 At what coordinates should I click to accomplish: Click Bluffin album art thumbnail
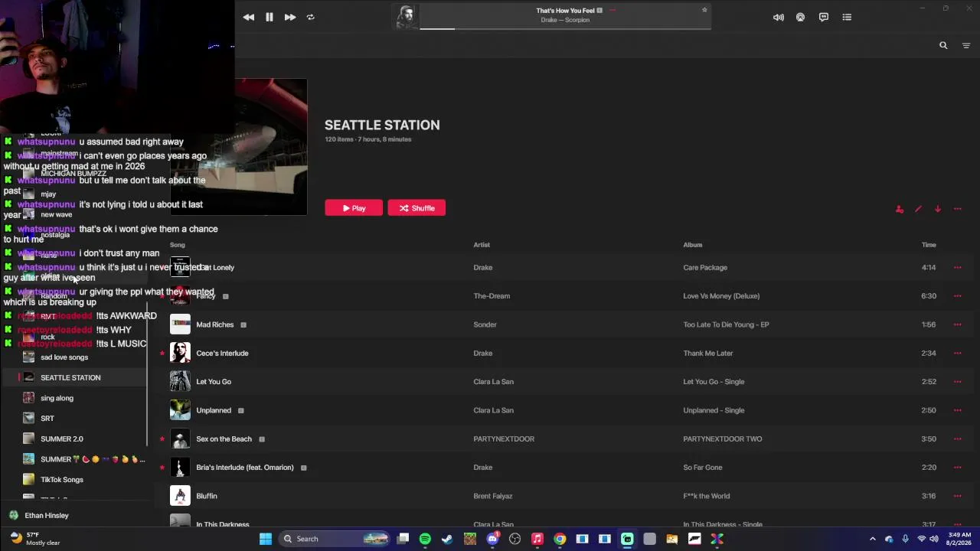180,496
